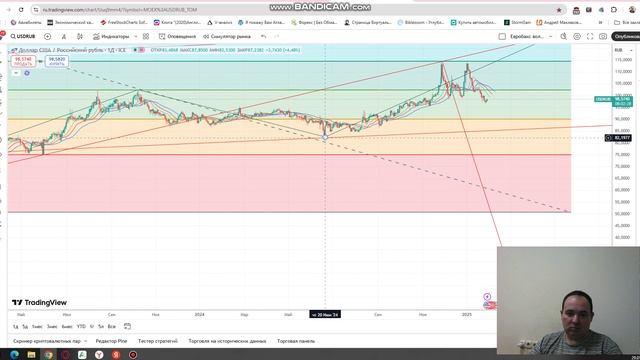Click the USDRUB current price label on scale

[x=613, y=101]
